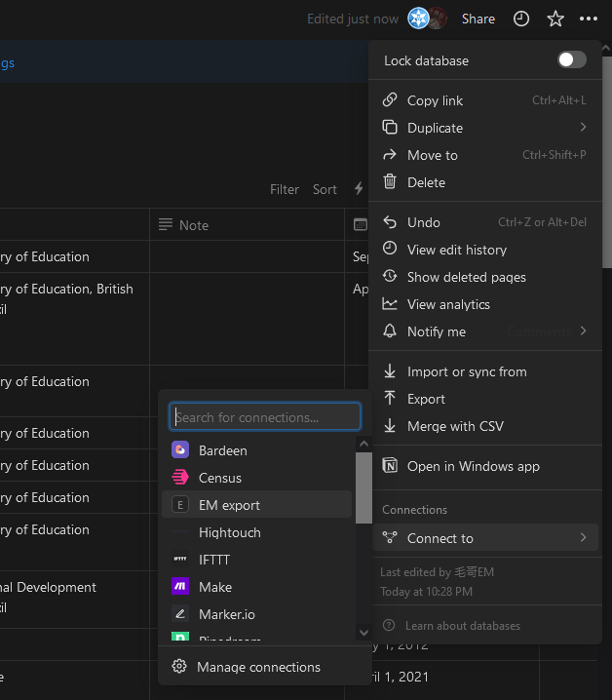The height and width of the screenshot is (700, 612).
Task: Click the Connect to nodes icon
Action: click(x=390, y=537)
